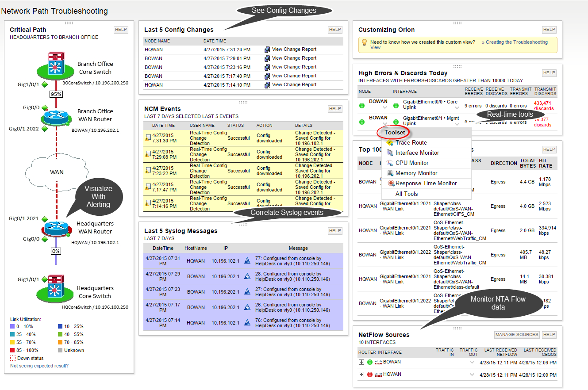
Task: Click the drag handle above Critical Path panel
Action: point(69,23)
